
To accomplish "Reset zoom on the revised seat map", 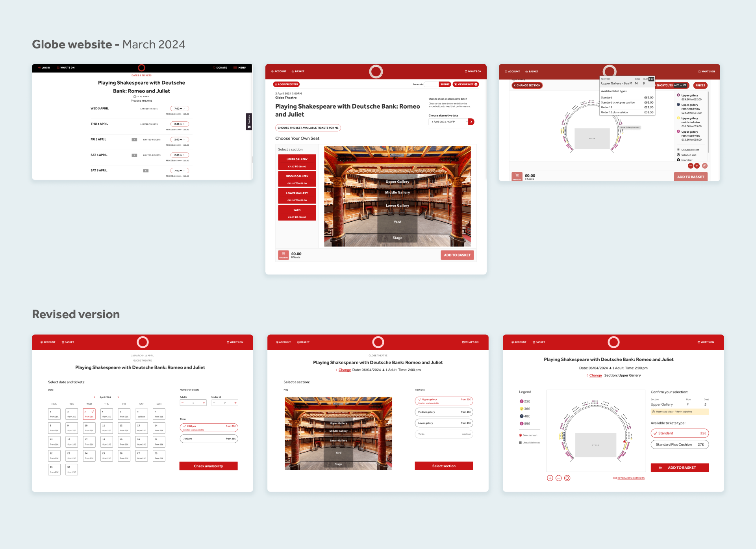I will 567,478.
